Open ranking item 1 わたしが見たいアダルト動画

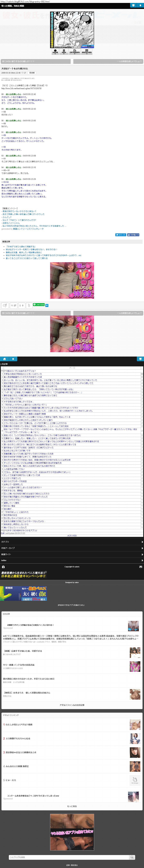pos(19,724)
